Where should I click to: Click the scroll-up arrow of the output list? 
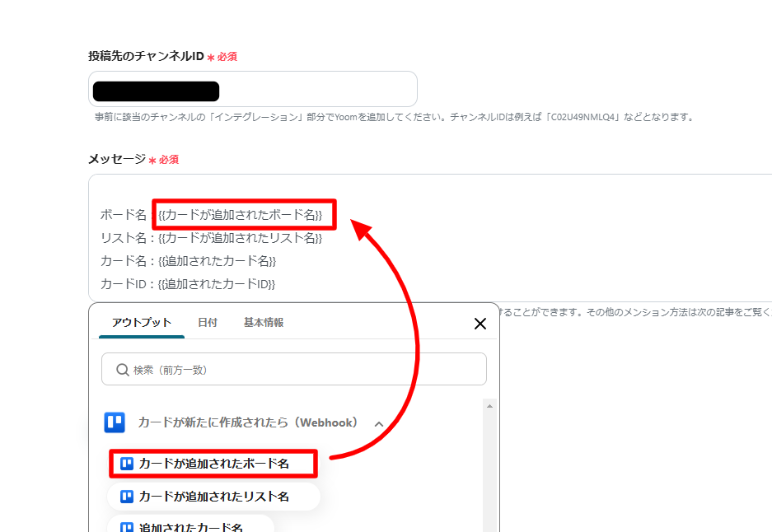pyautogui.click(x=489, y=407)
